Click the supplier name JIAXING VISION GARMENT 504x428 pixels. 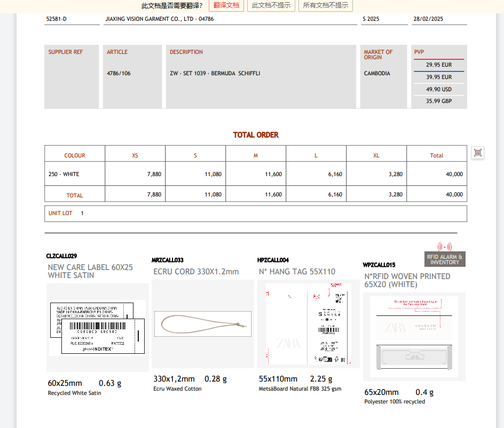159,19
